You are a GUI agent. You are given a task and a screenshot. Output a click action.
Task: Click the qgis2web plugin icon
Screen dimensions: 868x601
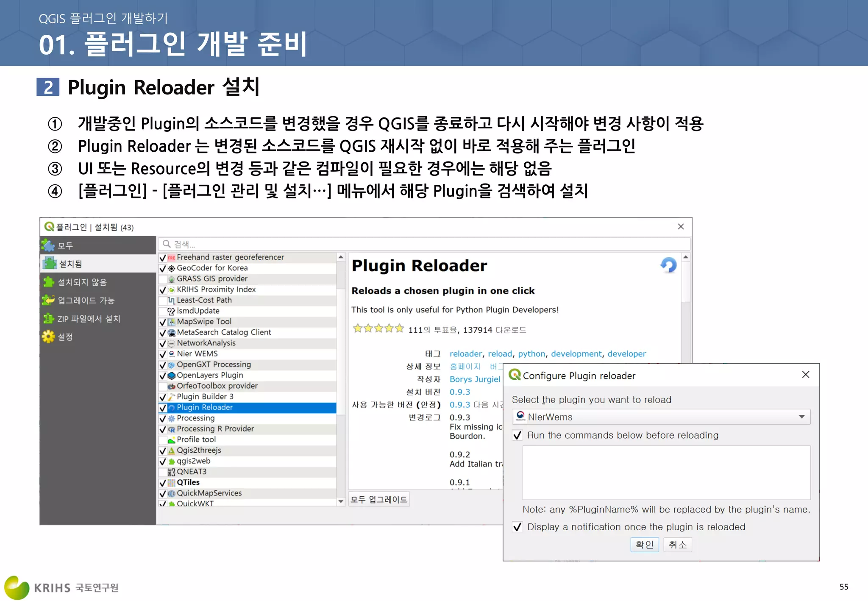(172, 462)
